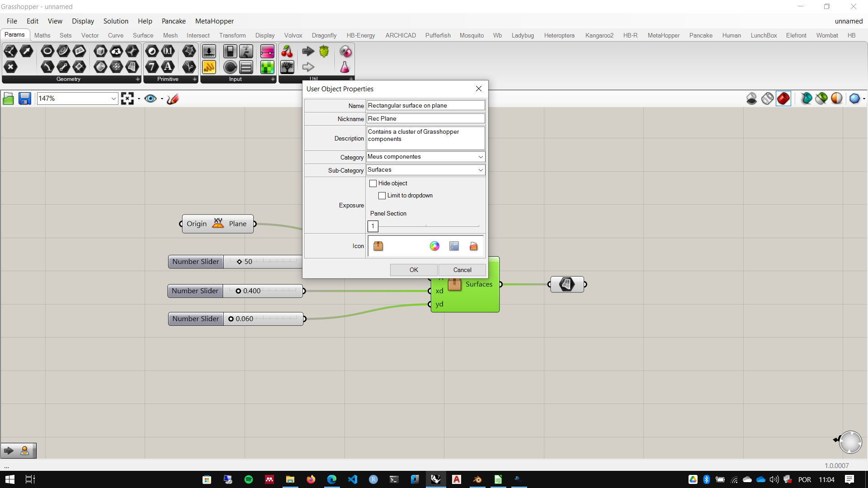The height and width of the screenshot is (488, 868).
Task: Expand the Zoom Extents dropdown arrow
Action: 139,99
